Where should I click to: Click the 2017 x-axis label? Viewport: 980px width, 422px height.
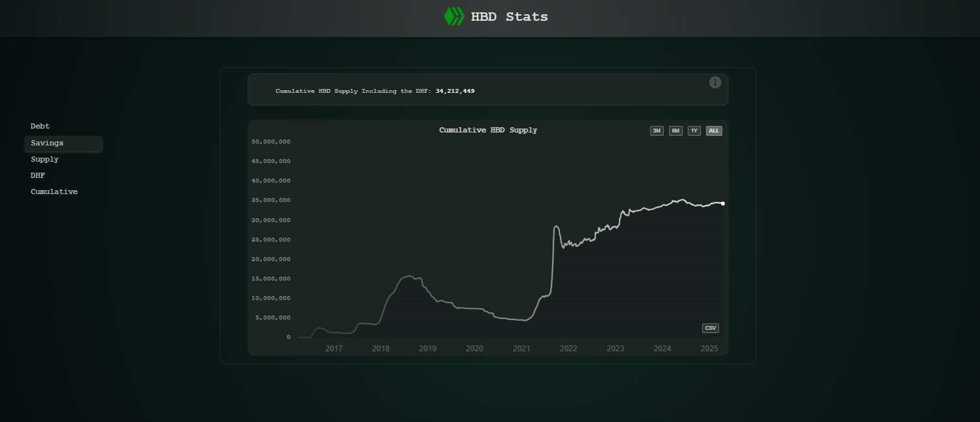point(334,349)
